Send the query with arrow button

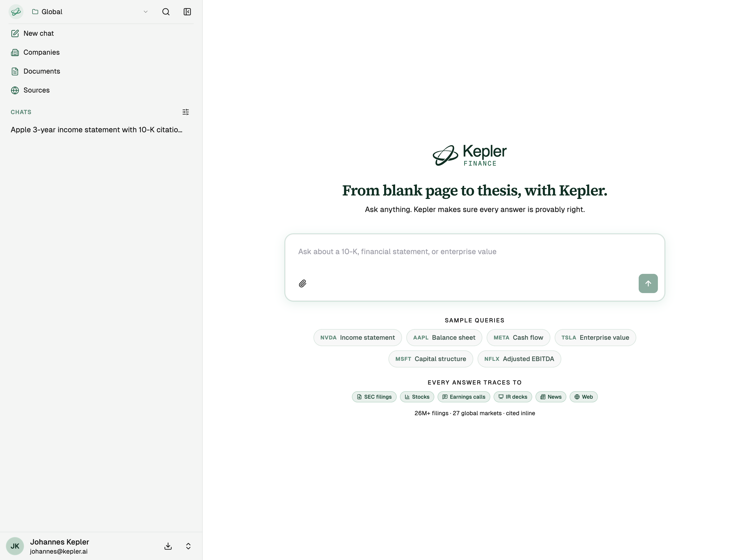coord(648,283)
